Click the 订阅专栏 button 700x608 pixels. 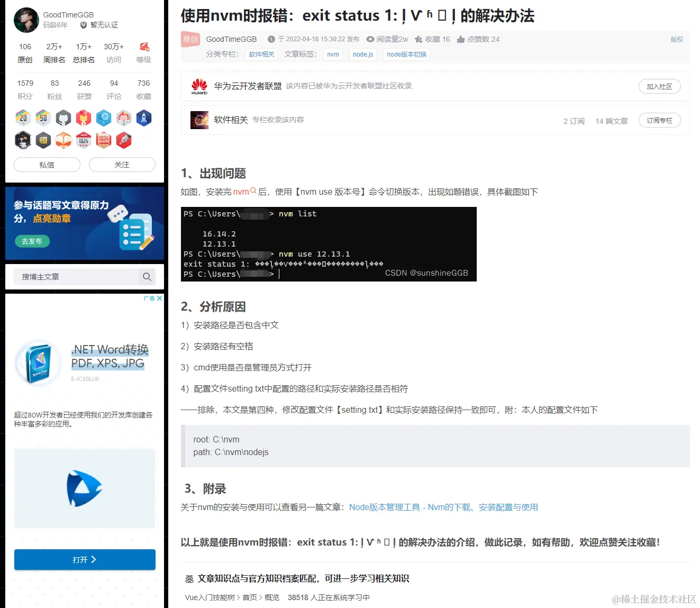coord(659,120)
